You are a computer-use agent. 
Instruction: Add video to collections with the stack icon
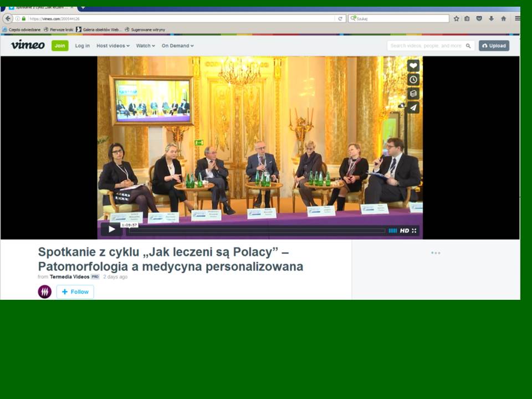click(x=413, y=94)
